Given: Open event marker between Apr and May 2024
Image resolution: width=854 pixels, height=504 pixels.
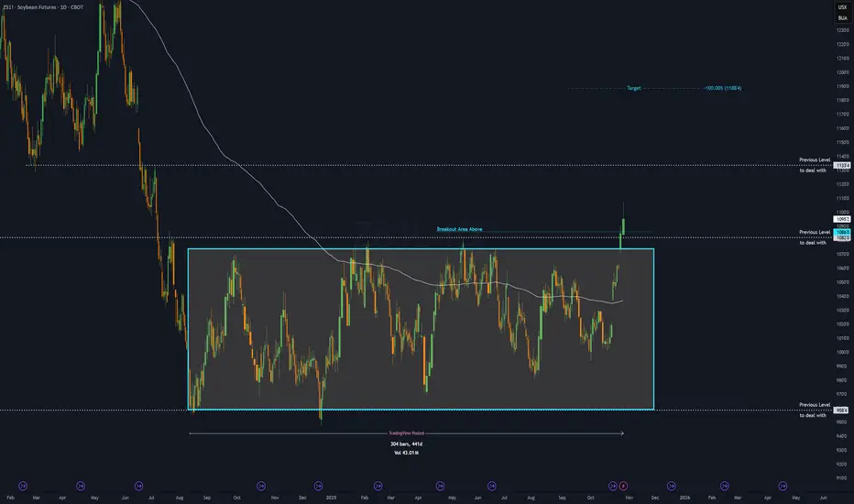Looking at the screenshot, I should pyautogui.click(x=81, y=486).
